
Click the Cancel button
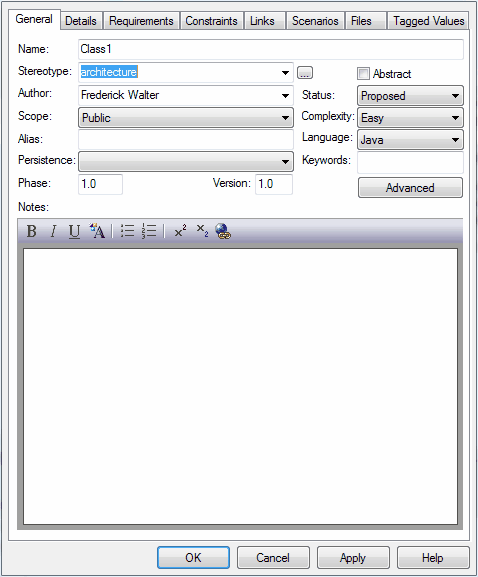click(x=273, y=557)
